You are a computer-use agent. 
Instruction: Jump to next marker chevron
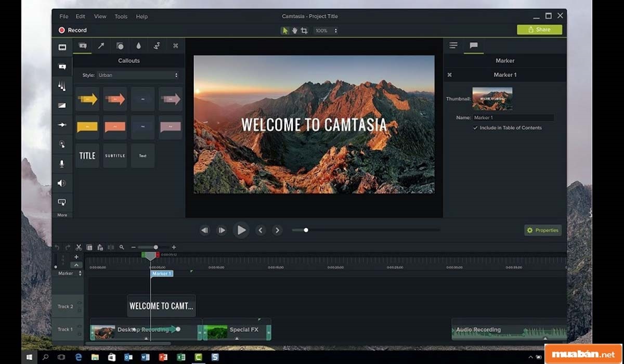click(277, 230)
